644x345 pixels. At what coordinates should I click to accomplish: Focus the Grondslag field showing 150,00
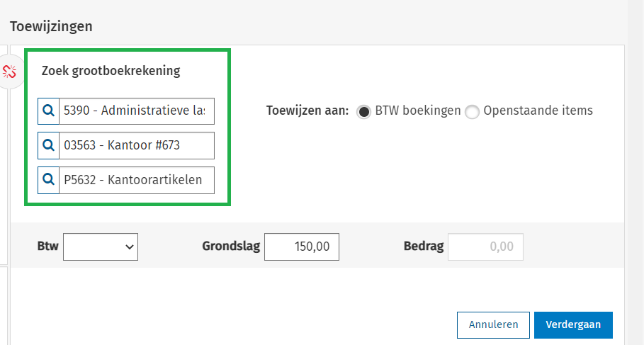(302, 247)
